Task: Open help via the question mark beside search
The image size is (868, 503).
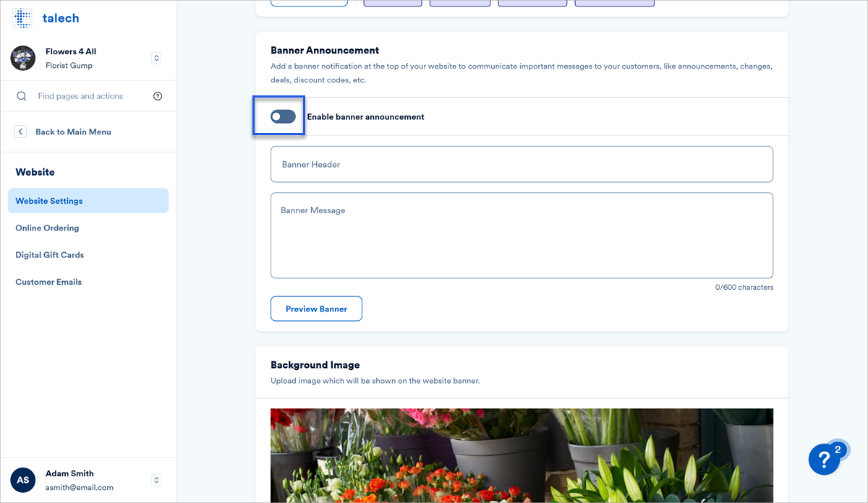Action: point(158,95)
